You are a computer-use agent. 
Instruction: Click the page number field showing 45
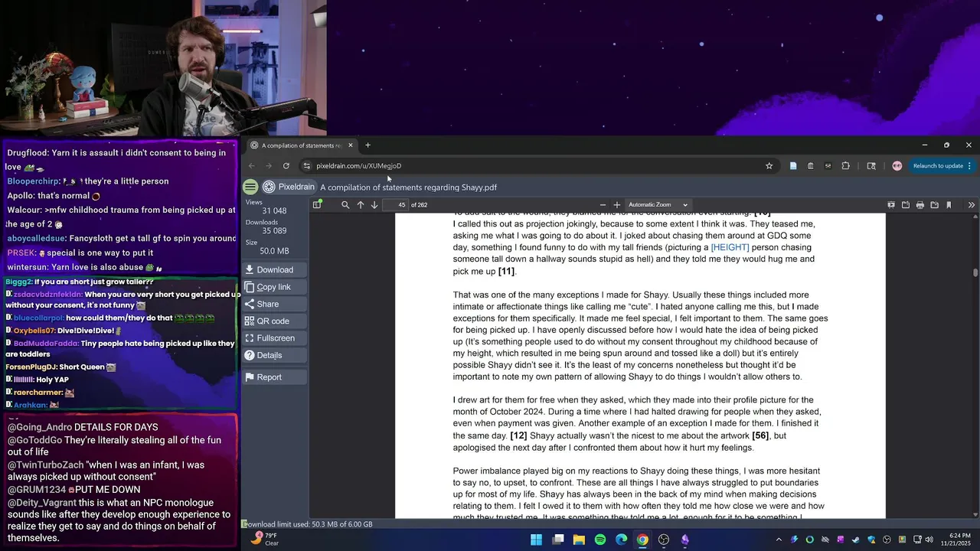396,204
